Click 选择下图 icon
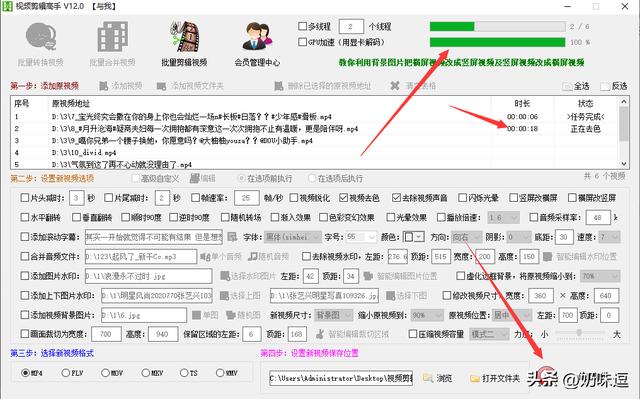Viewport: 640px width, 399px height. tap(391, 295)
